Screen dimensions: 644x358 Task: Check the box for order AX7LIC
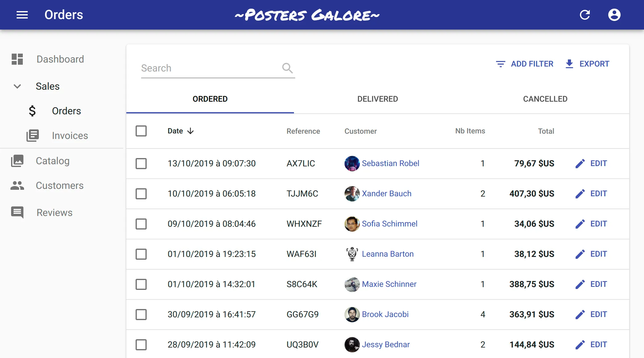click(x=141, y=164)
